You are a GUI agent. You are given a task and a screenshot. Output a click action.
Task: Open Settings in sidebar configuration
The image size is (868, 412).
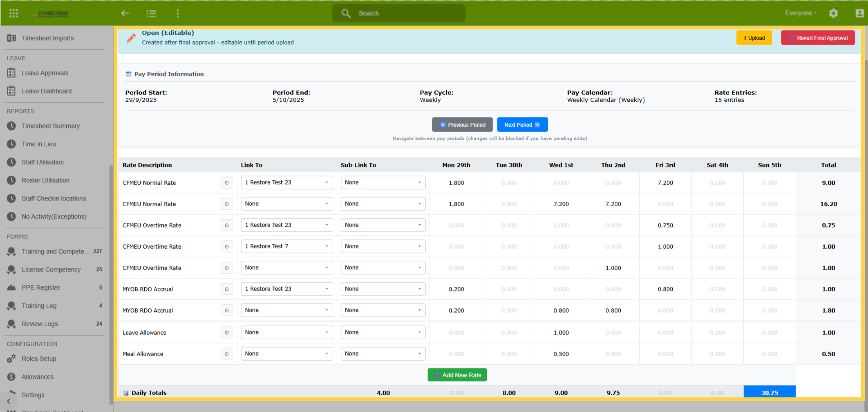(x=33, y=395)
